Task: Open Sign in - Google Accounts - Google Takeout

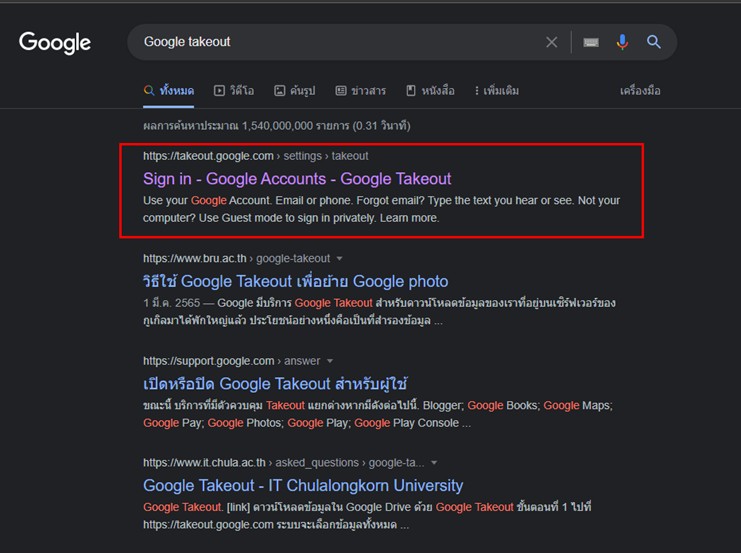Action: [x=297, y=179]
